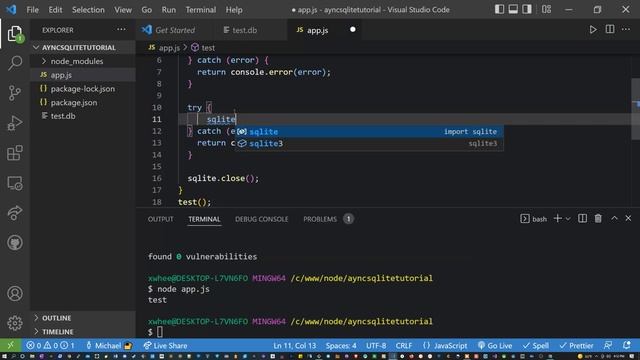The image size is (640, 360).
Task: Open the Search view icon
Action: pyautogui.click(x=15, y=63)
